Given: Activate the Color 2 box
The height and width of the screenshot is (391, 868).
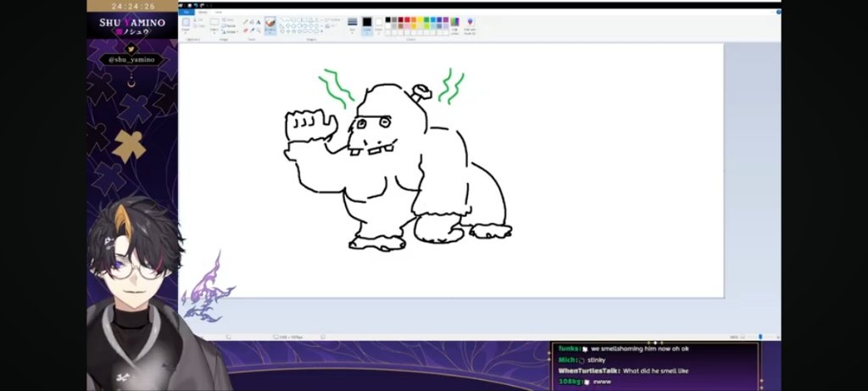Looking at the screenshot, I should click(x=378, y=25).
